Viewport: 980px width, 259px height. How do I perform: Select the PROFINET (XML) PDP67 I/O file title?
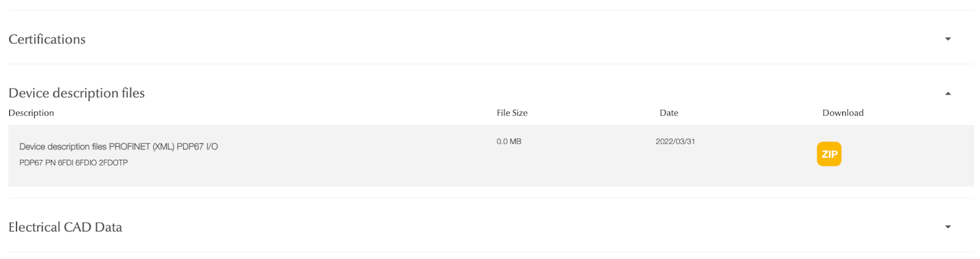point(119,146)
